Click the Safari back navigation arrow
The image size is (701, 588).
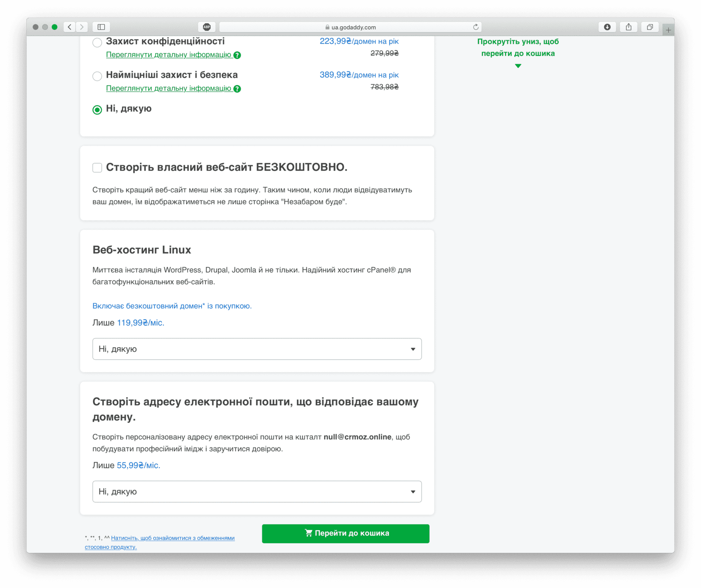[70, 27]
